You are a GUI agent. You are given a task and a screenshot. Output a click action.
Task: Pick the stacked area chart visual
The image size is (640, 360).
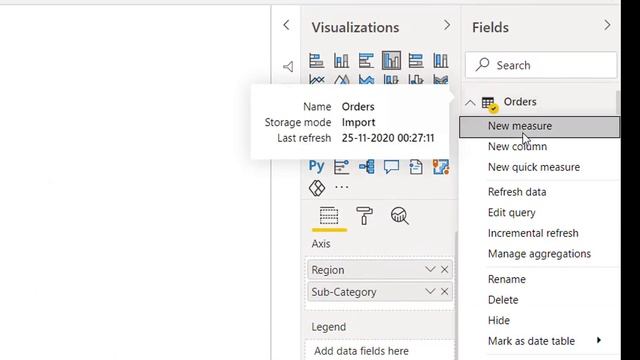(366, 79)
